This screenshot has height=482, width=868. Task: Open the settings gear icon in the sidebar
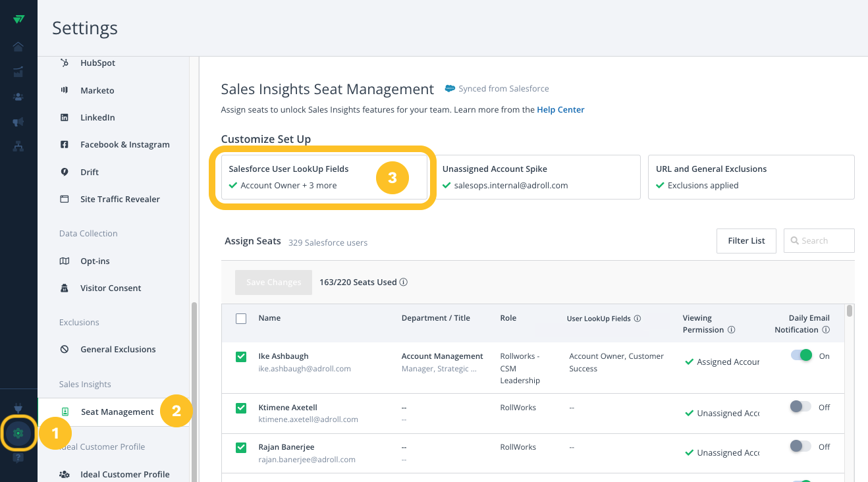tap(18, 433)
